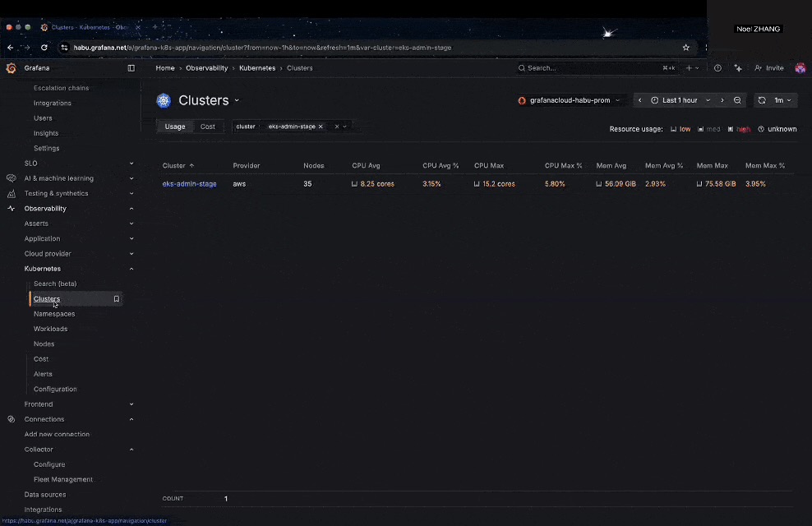Open Escalation chains sidebar item
The height and width of the screenshot is (526, 812).
click(x=61, y=88)
